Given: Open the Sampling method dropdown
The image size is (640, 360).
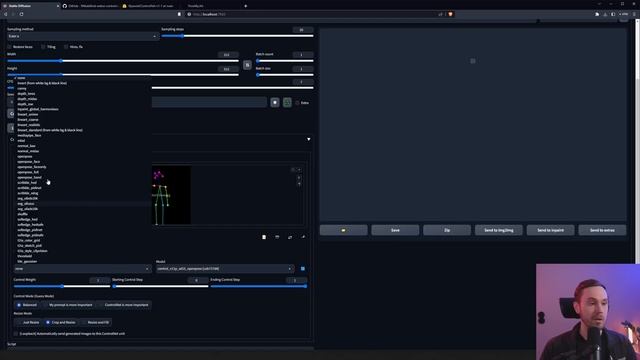Looking at the screenshot, I should 82,36.
